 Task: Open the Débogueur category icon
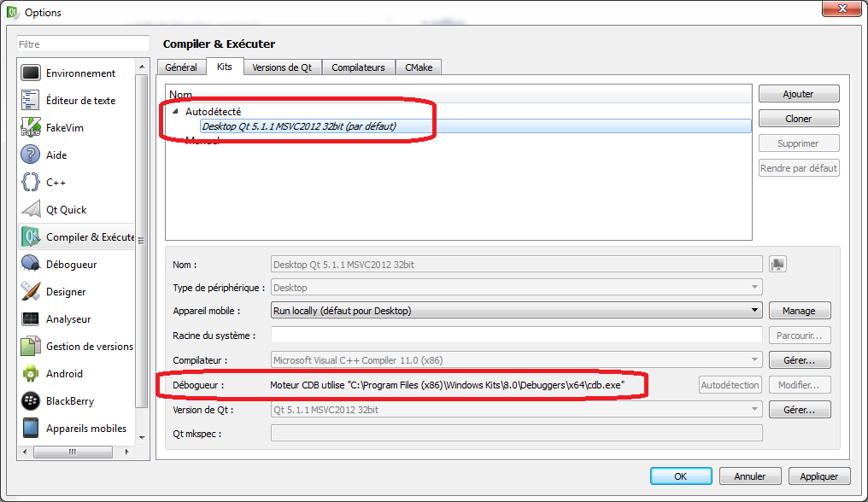coord(31,264)
